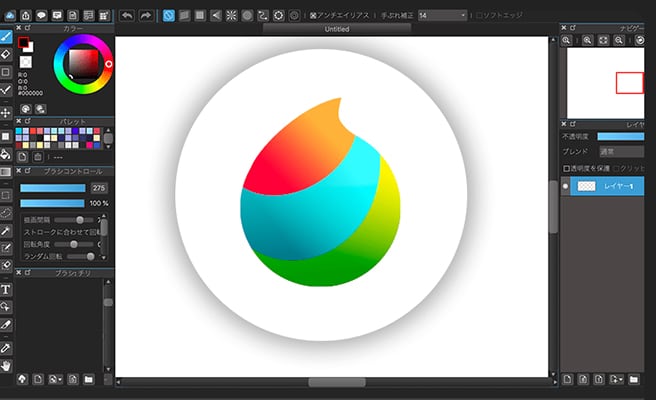Adjust the brush size slider bar
This screenshot has height=400, width=656.
click(53, 188)
